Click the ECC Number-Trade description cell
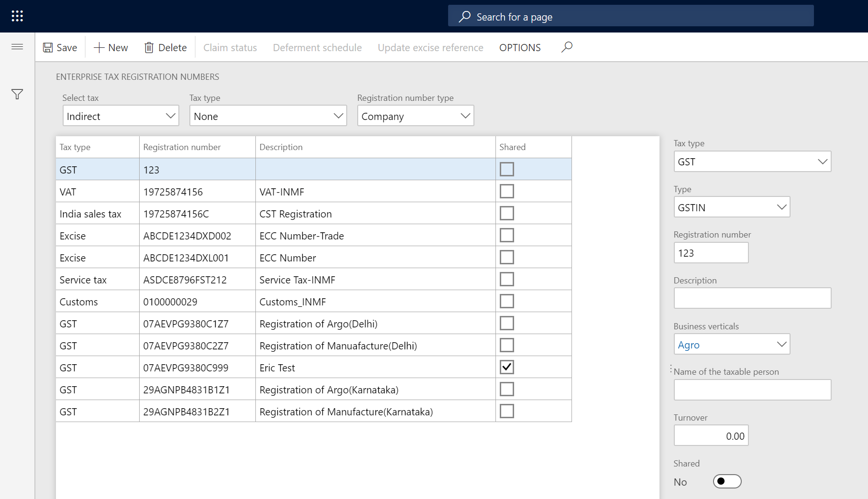Viewport: 868px width, 499px height. [x=375, y=236]
